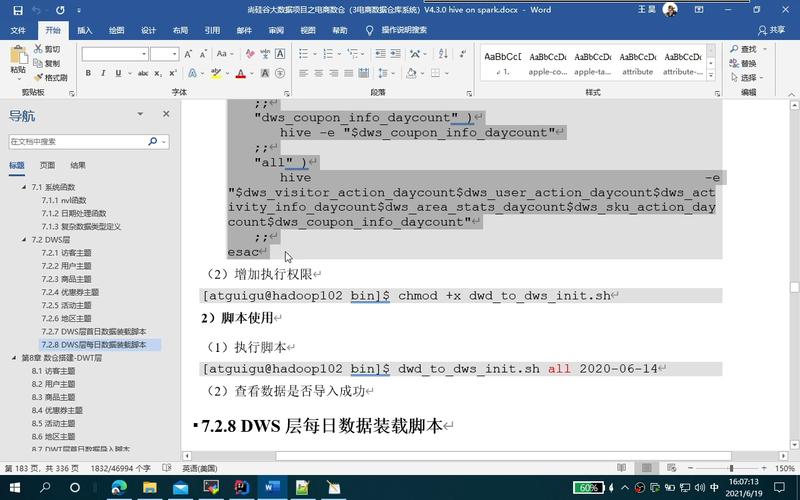Apply a character border with the boxed A icon

(280, 54)
